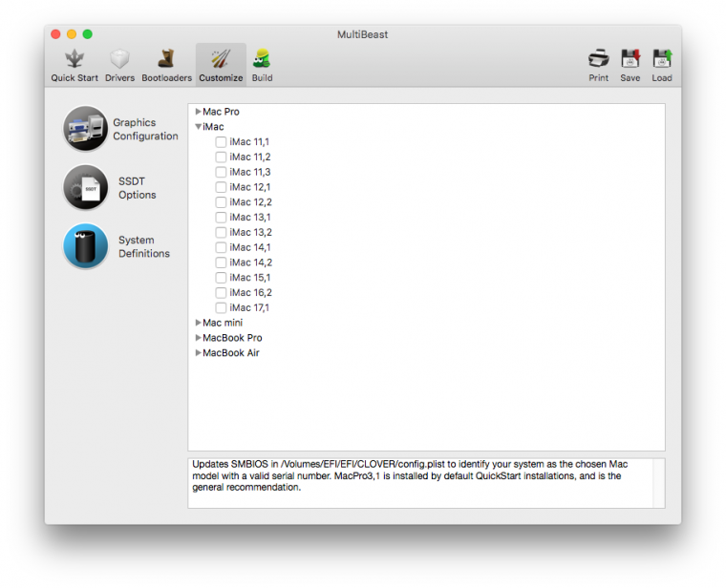Click the Quick Start tab label
Viewport: 726px width, 588px height.
[x=75, y=78]
